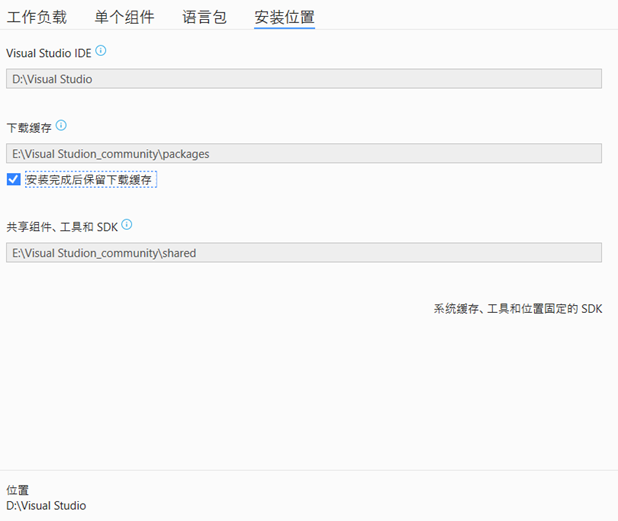Screen dimensions: 618x521
Task: Focus the D:\Visual Studio IDE path field
Action: (304, 79)
